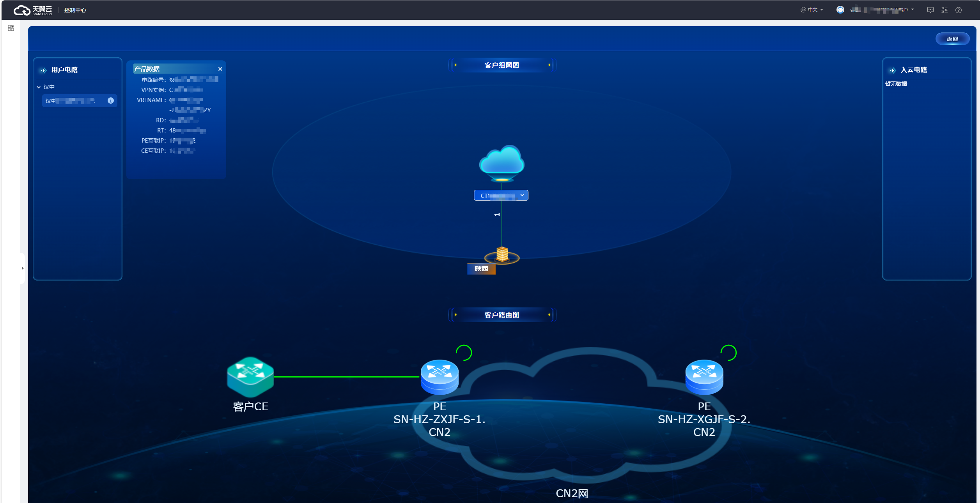
Task: Click the info icon on circuit entry
Action: (111, 101)
